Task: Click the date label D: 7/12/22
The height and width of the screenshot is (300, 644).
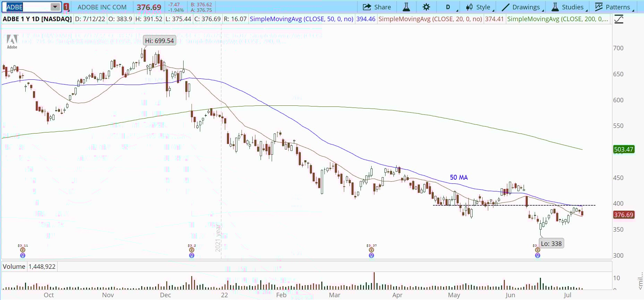Action: click(90, 19)
